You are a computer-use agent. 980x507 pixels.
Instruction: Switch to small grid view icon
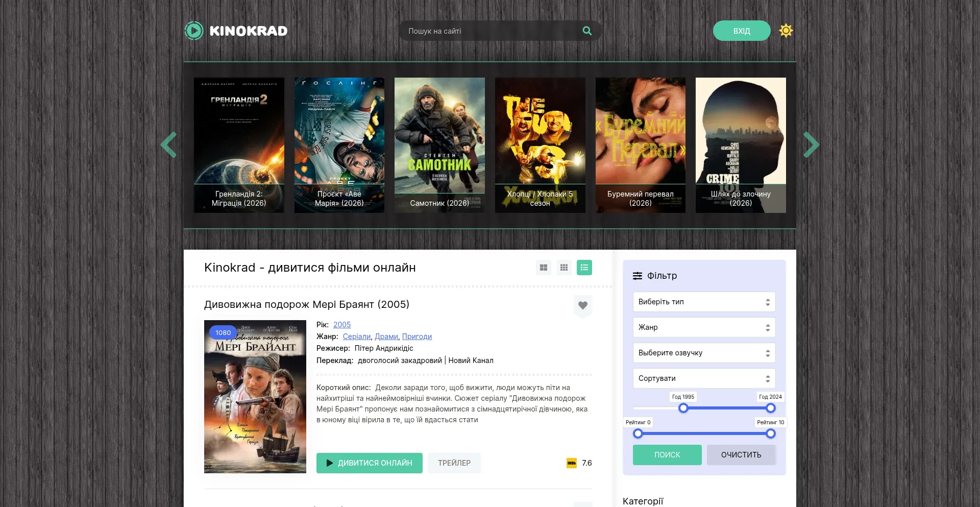point(564,268)
